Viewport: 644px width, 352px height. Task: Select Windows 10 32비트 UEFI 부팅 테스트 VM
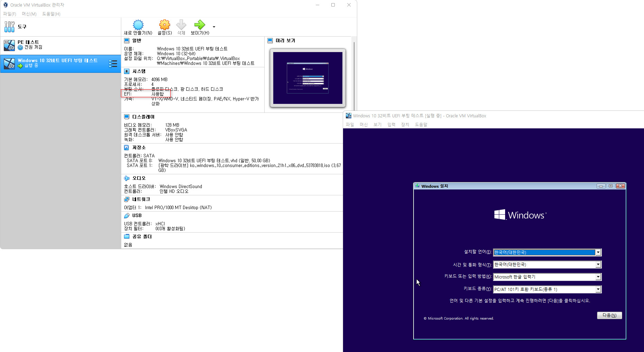60,63
